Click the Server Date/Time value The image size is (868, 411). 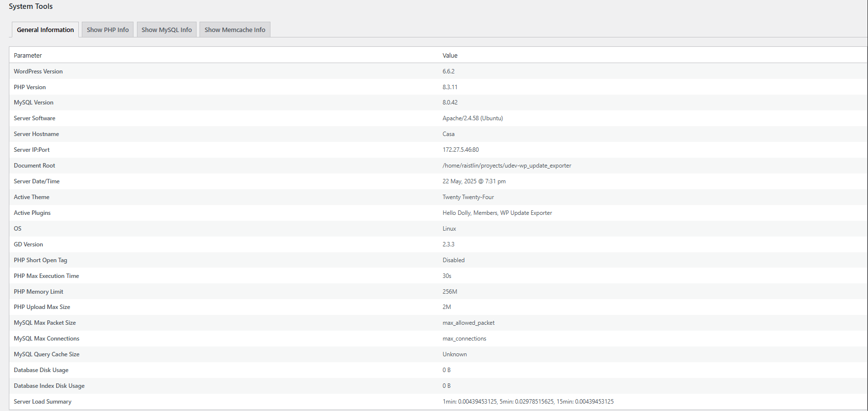pyautogui.click(x=474, y=181)
